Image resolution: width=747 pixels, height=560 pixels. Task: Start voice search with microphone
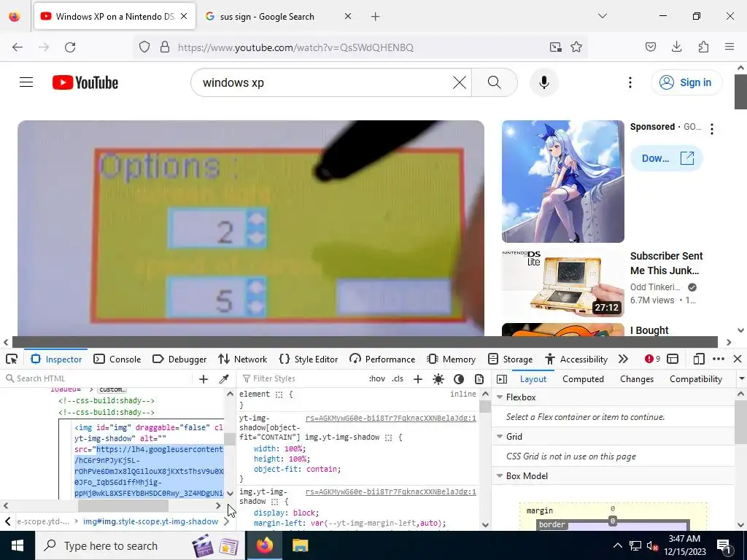click(544, 82)
